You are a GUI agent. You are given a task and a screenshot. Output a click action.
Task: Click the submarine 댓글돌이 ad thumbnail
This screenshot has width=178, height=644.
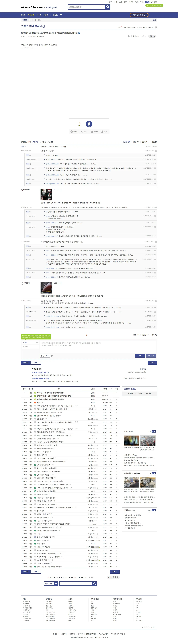[x=46, y=288]
